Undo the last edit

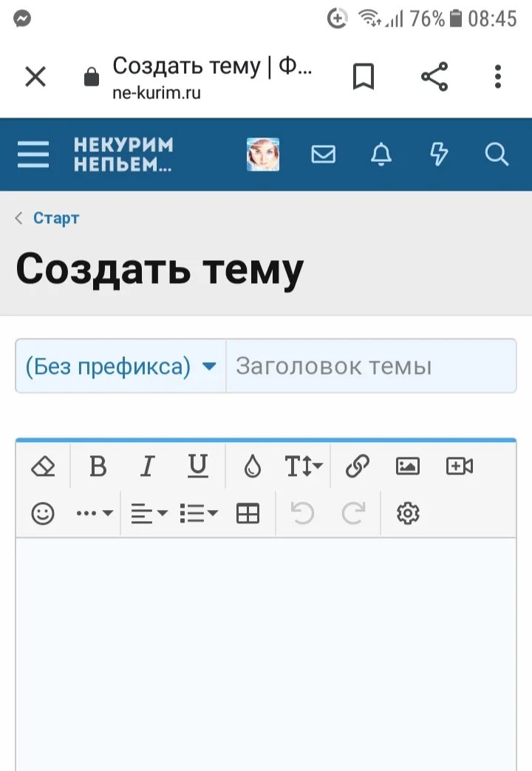pos(302,513)
